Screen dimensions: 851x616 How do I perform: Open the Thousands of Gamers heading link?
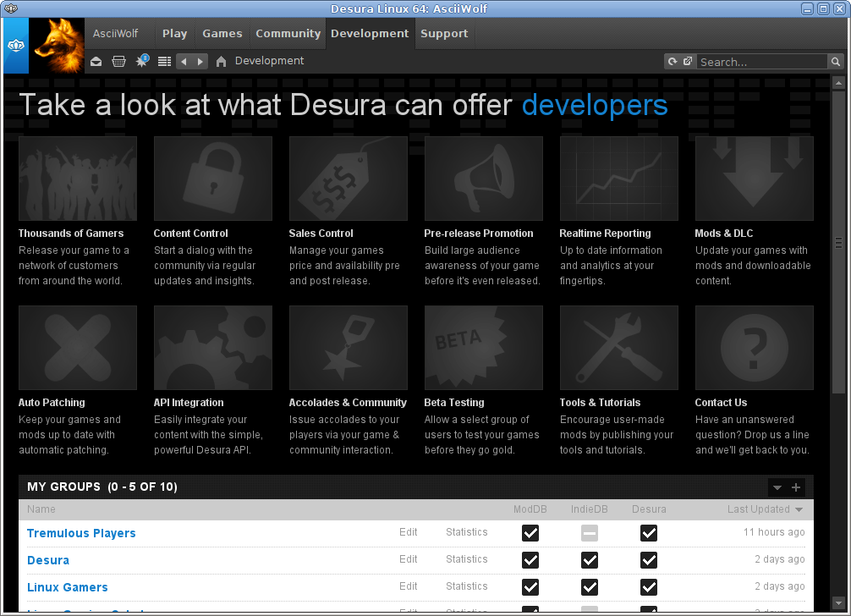pos(71,234)
